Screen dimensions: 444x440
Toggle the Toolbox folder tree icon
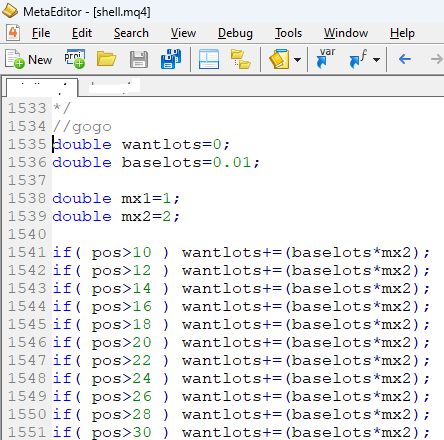point(241,59)
